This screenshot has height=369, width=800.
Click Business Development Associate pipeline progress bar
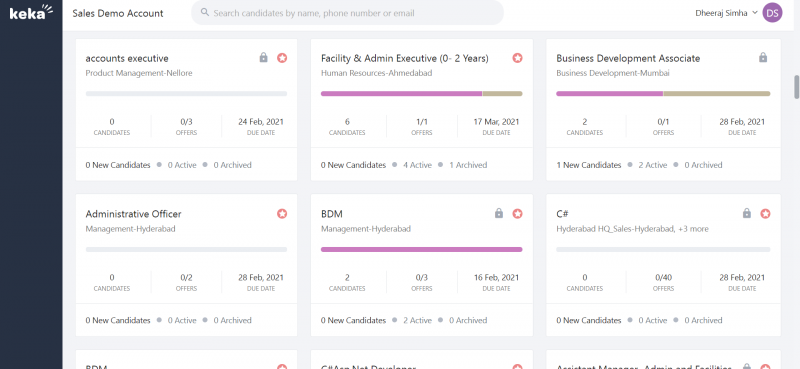663,94
